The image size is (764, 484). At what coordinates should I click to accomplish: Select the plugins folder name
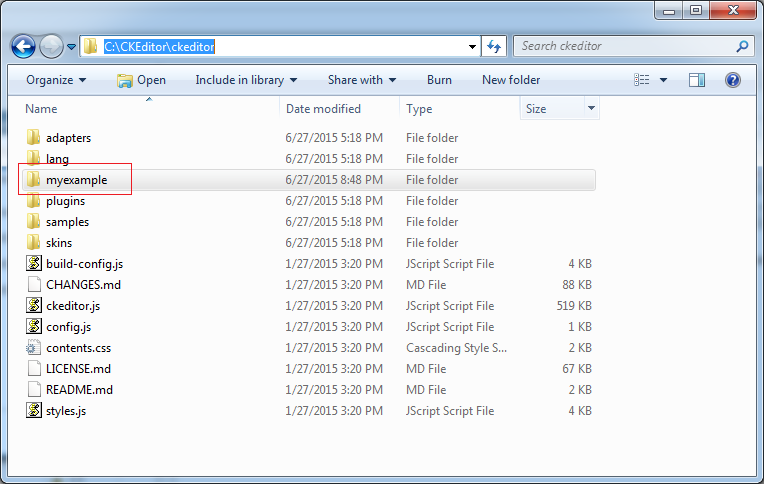point(65,201)
